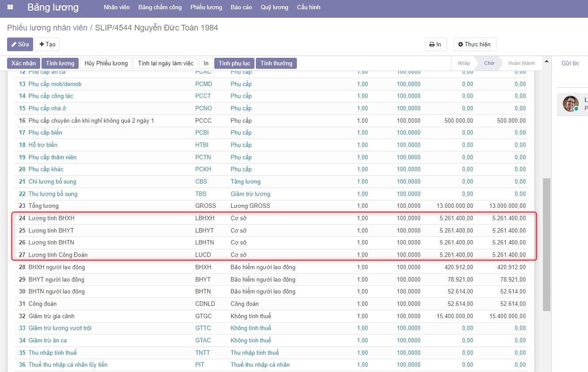Click Tính lại ngày làm việc button
Screen dimensions: 588x372
(165, 63)
